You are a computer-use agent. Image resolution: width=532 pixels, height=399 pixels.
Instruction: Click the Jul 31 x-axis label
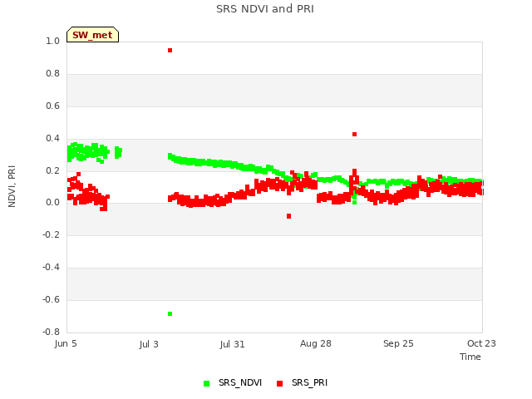click(232, 344)
